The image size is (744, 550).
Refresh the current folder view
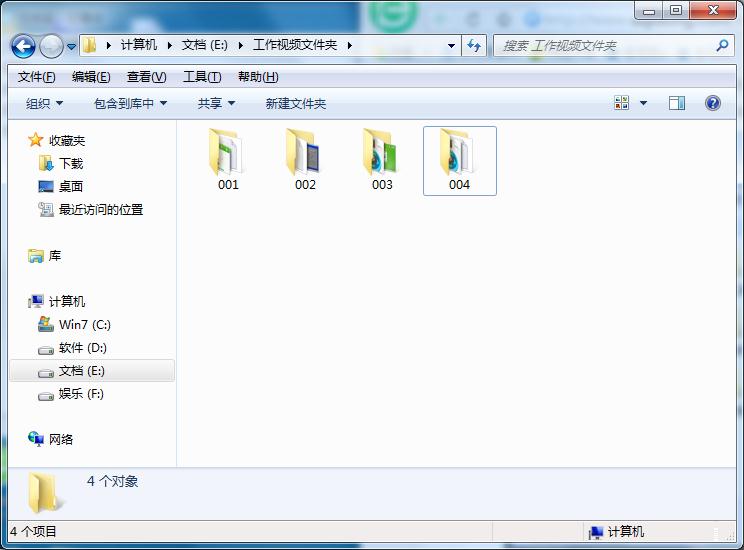pos(474,46)
